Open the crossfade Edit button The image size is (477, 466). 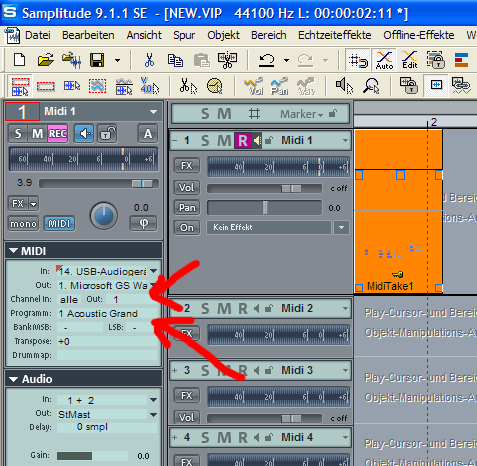pos(410,60)
